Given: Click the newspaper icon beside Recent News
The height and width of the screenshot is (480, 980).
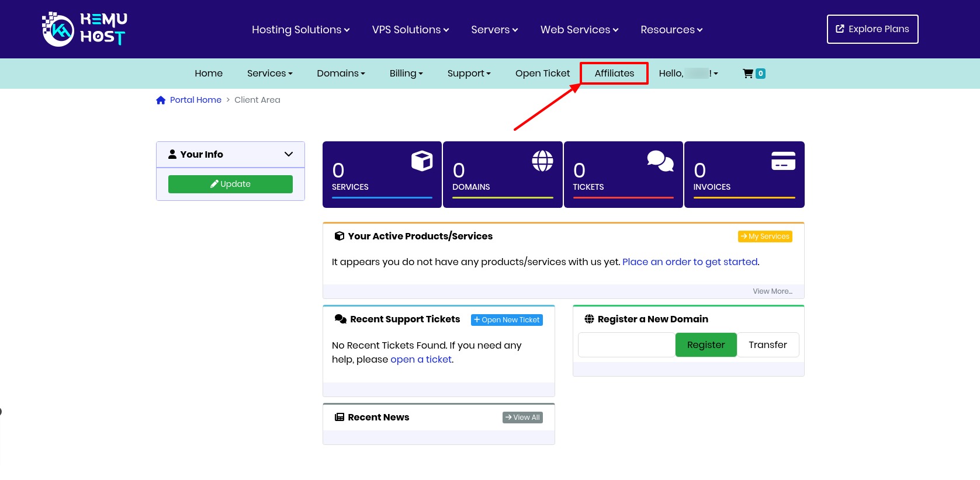Looking at the screenshot, I should (x=339, y=417).
